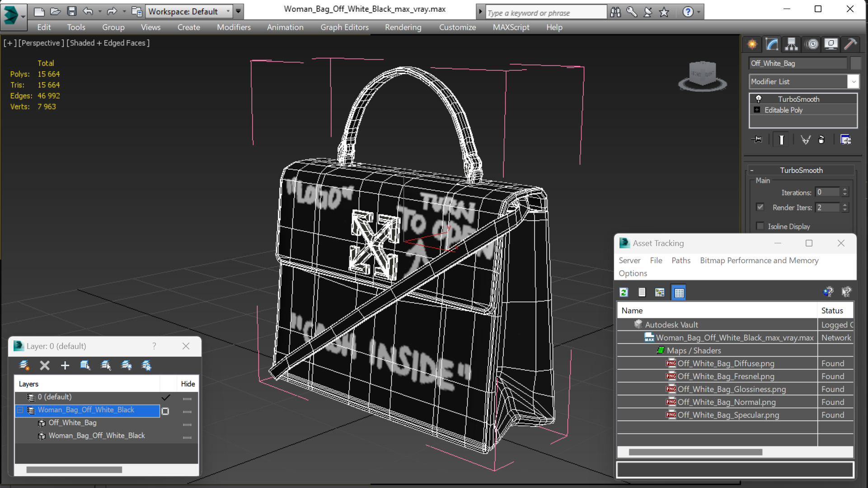Toggle hide for Woman_Bag_Off_White_Black layer
This screenshot has width=868, height=488.
click(x=187, y=412)
